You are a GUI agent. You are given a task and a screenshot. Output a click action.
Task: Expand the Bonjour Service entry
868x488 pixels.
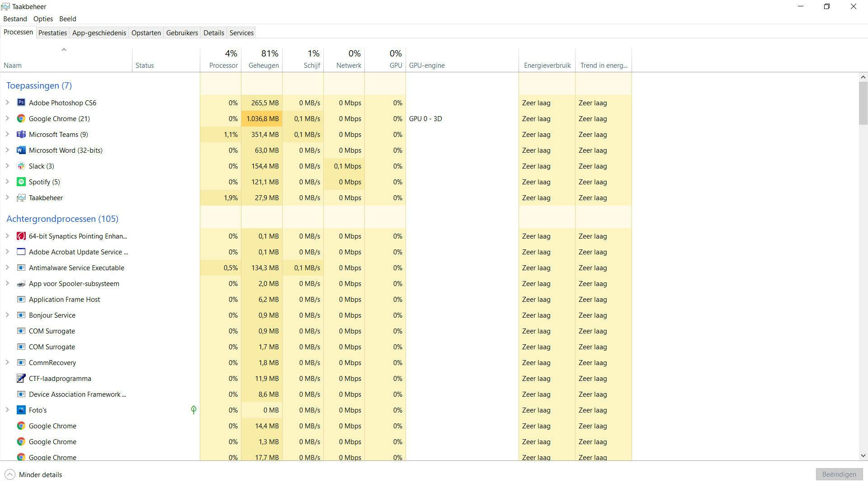(6, 315)
